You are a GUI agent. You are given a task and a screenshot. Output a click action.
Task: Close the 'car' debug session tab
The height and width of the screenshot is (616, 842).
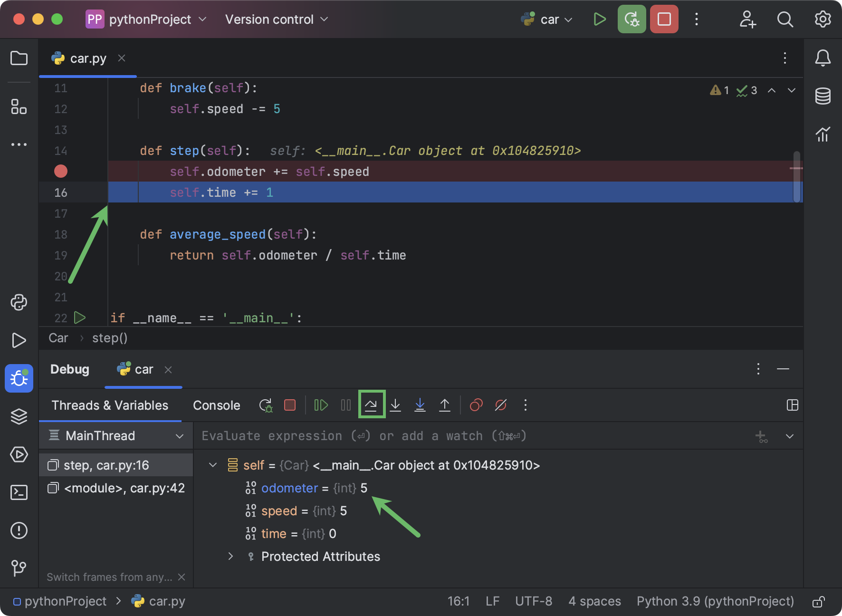click(x=168, y=370)
